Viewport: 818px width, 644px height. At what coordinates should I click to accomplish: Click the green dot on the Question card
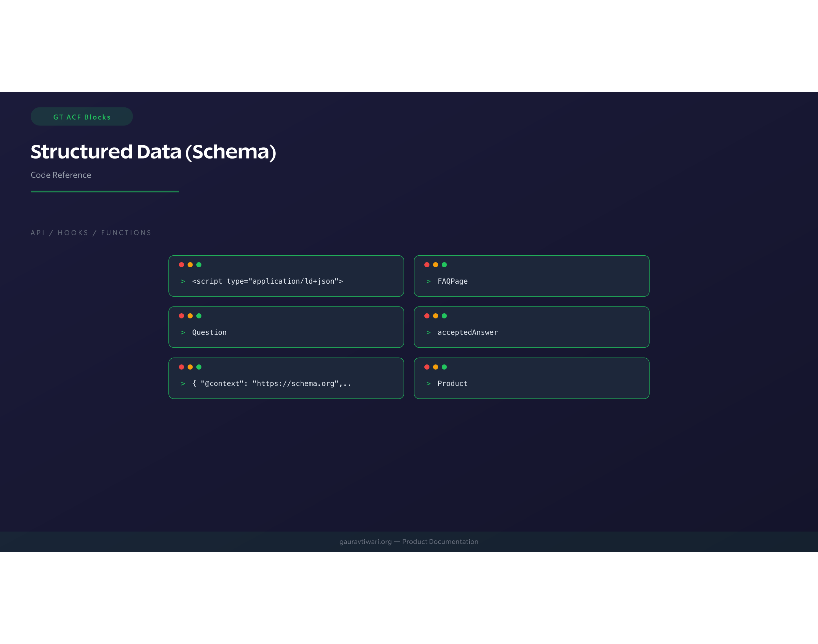200,316
